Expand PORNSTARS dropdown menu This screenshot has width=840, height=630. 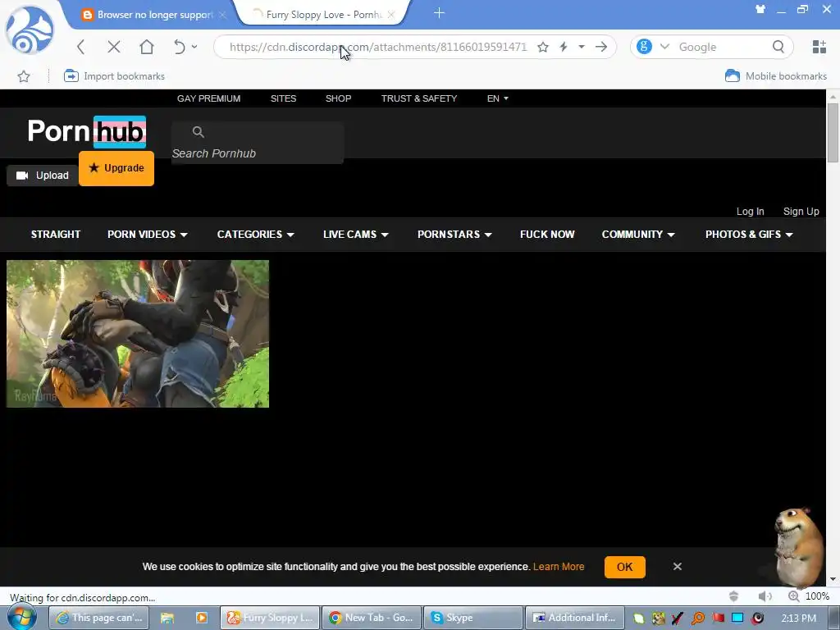[x=454, y=235]
